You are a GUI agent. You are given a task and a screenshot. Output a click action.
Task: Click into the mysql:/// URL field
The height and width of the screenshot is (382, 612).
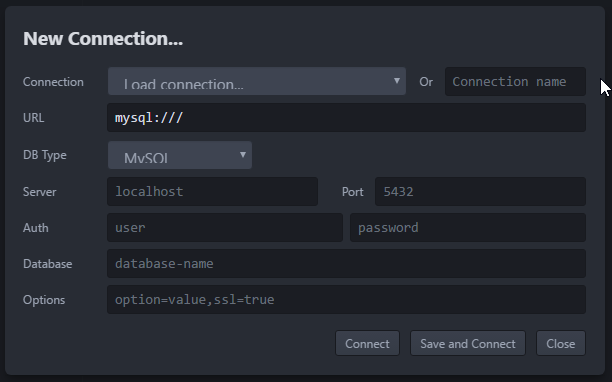tap(347, 117)
